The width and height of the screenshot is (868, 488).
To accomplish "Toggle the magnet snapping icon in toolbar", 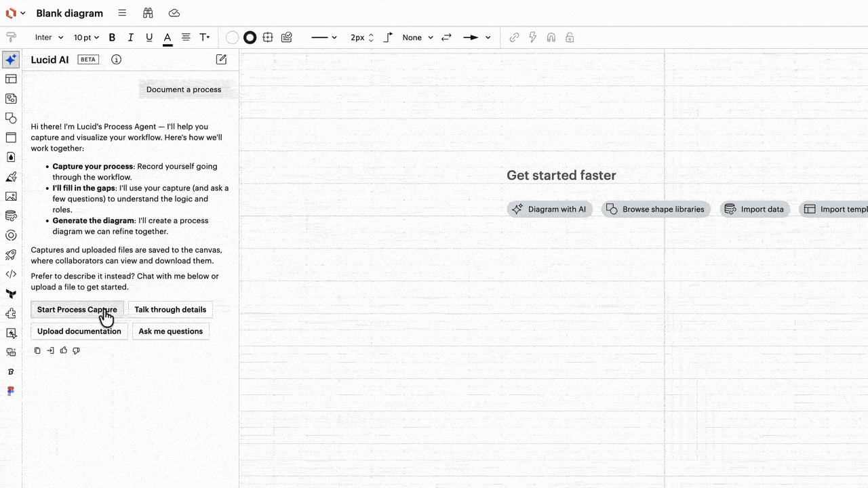I will click(x=551, y=38).
